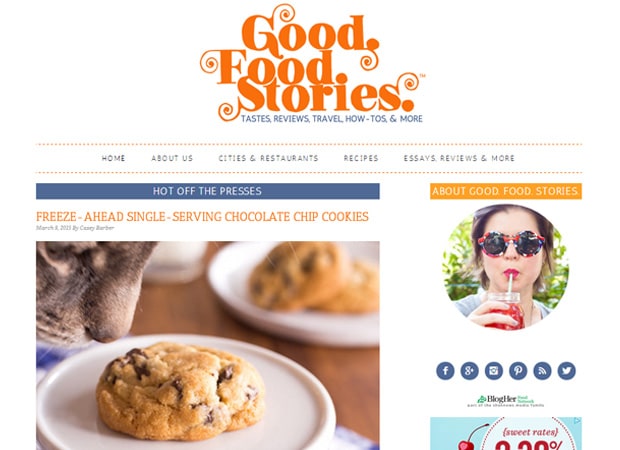
Task: Open the Pinterest social icon
Action: coord(518,371)
